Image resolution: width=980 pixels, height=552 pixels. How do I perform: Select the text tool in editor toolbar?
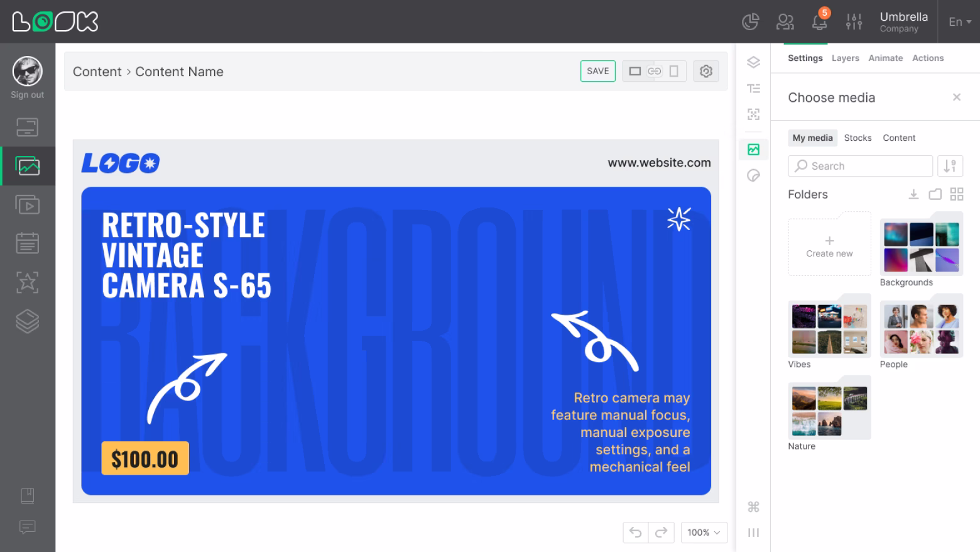coord(753,88)
